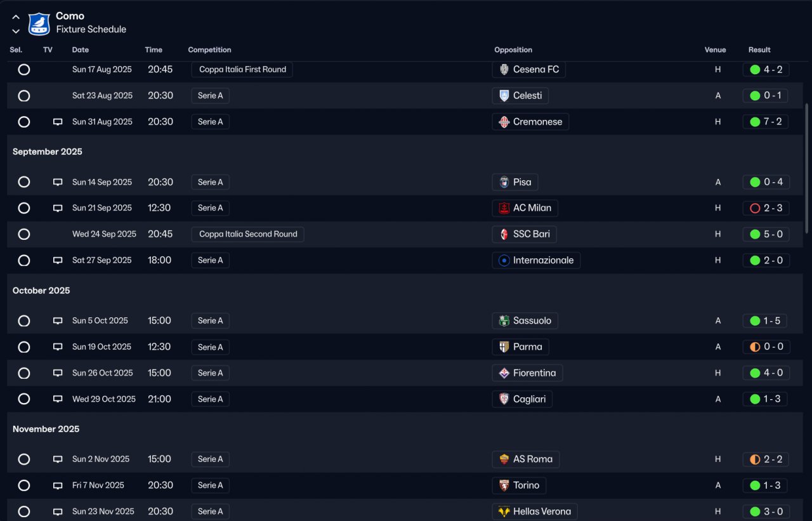The image size is (812, 521).
Task: Open the Coppa Italia Second Round competition
Action: pos(248,234)
